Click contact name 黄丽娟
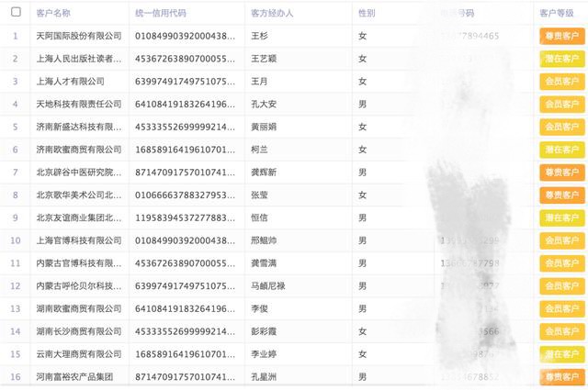The height and width of the screenshot is (390, 588). tap(264, 127)
